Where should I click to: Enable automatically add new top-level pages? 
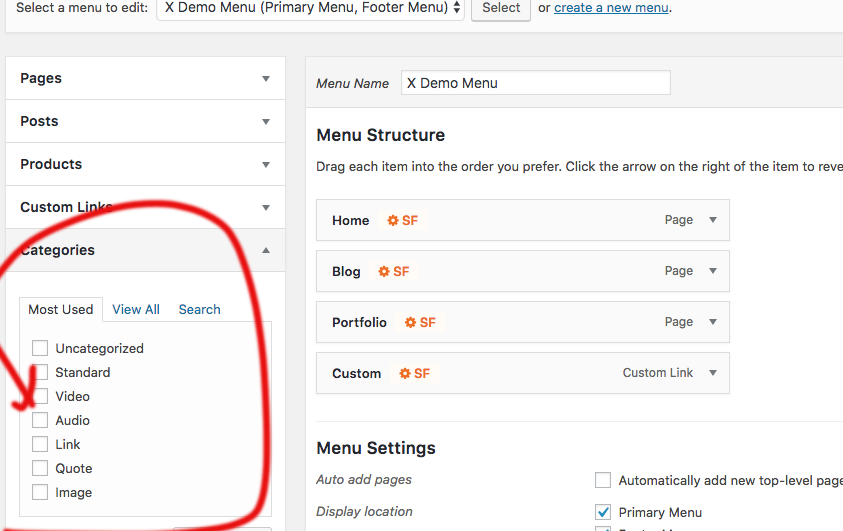tap(603, 481)
